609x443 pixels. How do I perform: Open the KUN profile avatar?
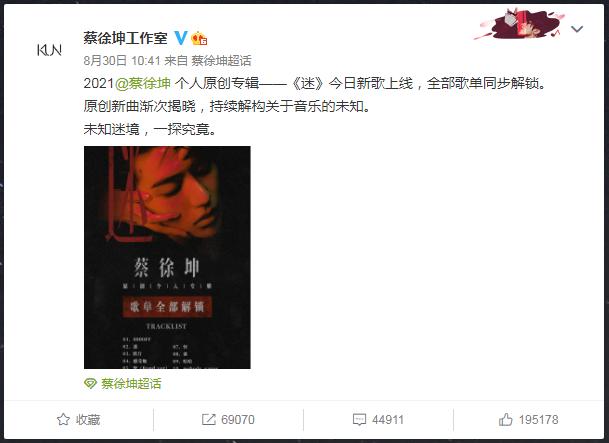(x=49, y=50)
